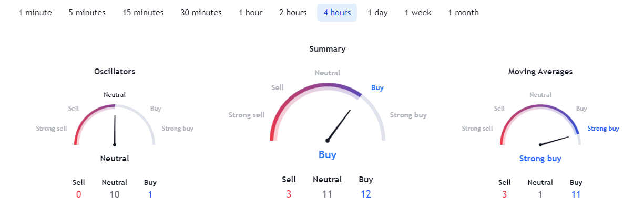
Task: Switch to 2 hours timeframe
Action: coord(293,13)
